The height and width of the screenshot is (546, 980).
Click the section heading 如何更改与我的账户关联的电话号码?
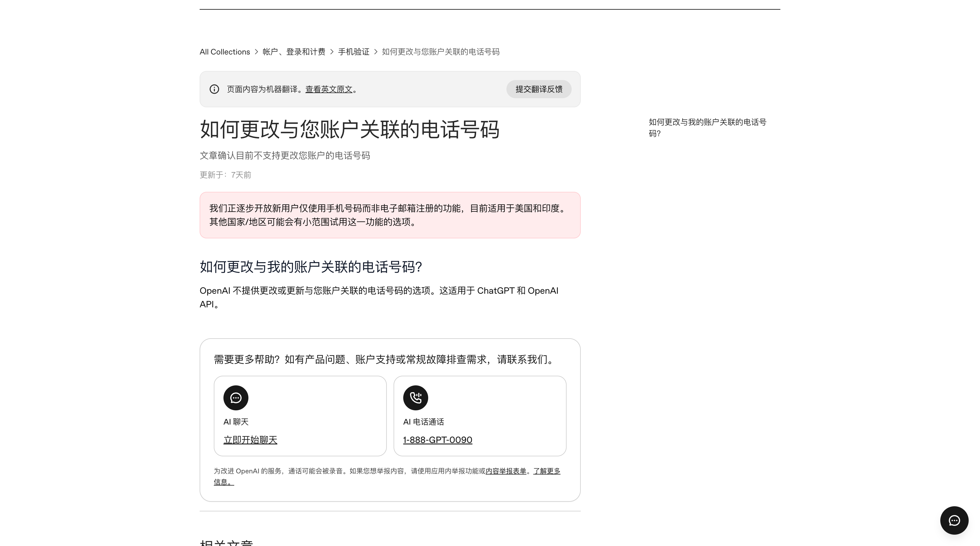point(311,266)
